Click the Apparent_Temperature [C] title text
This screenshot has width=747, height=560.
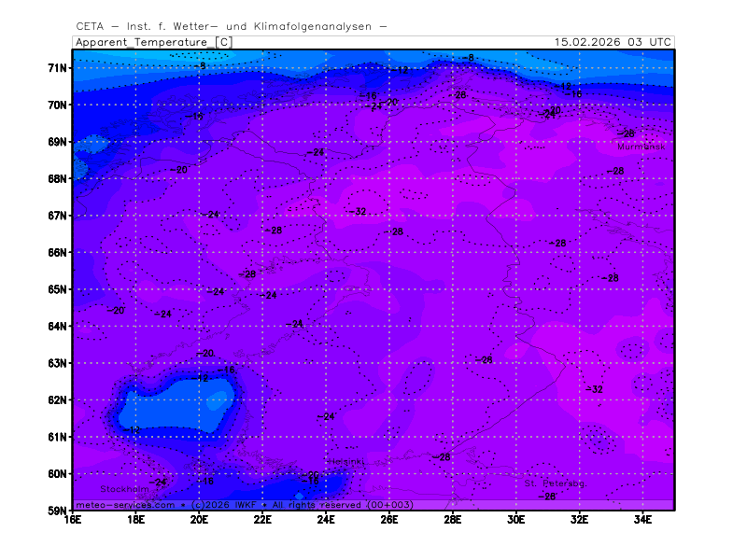pos(153,42)
